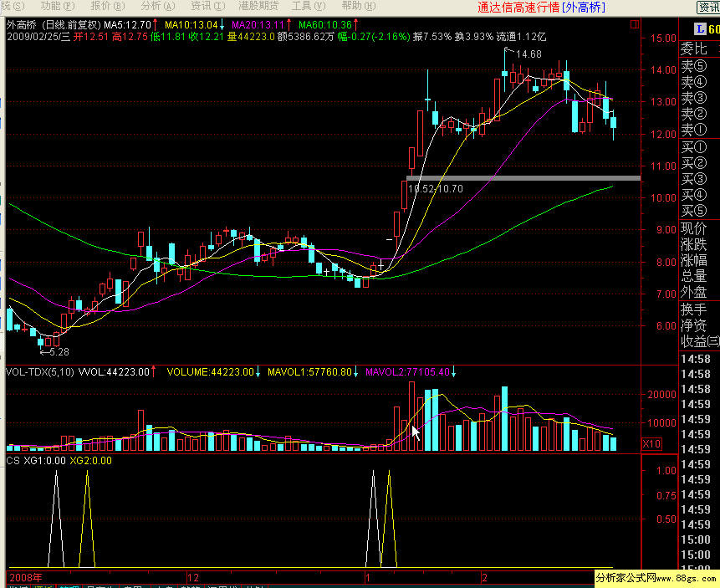The width and height of the screenshot is (720, 588).
Task: Click the 流通1.12亿 float shares value
Action: pos(521,37)
